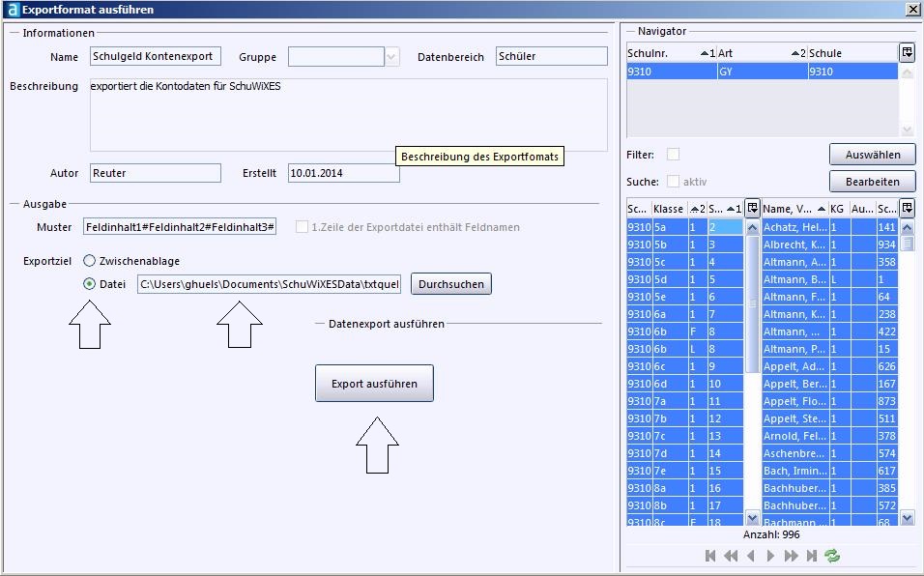Jump to last record in navigator

pos(811,556)
